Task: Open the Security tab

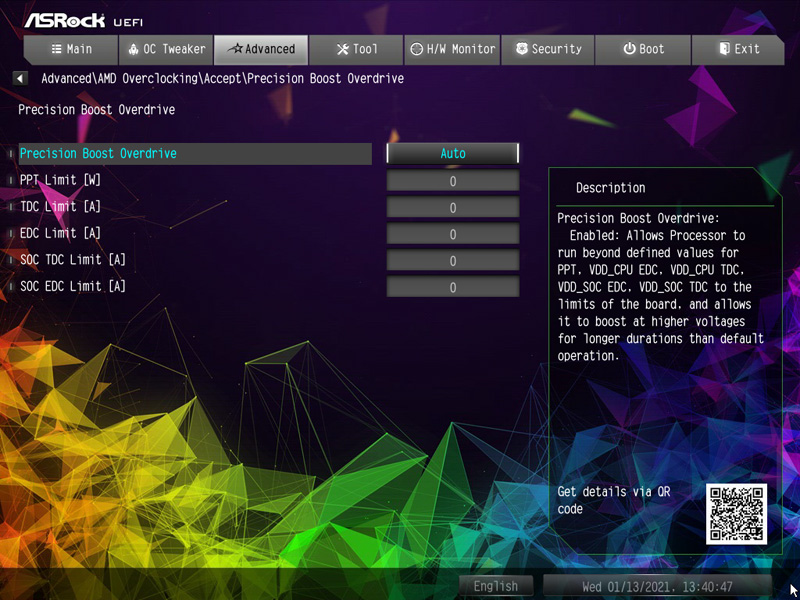Action: 547,49
